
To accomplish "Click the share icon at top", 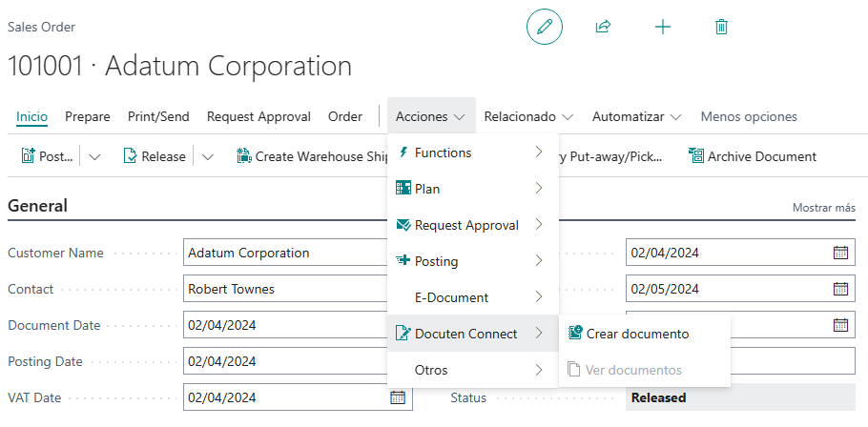I will (603, 27).
